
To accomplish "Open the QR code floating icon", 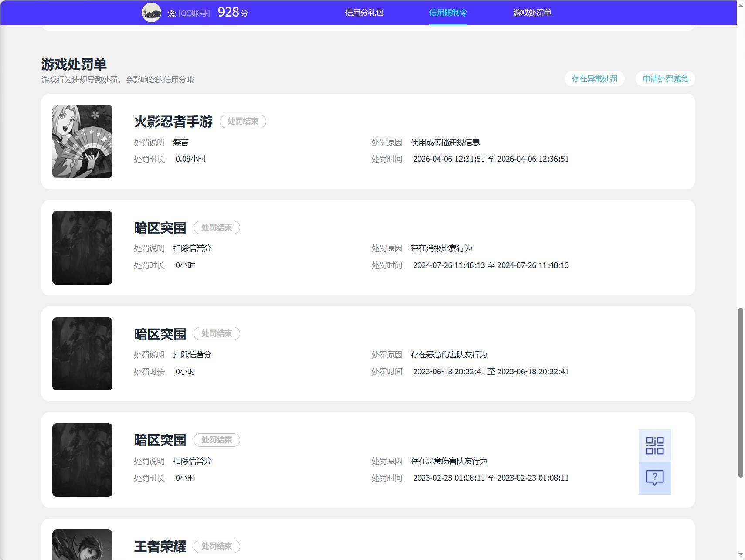I will point(655,445).
